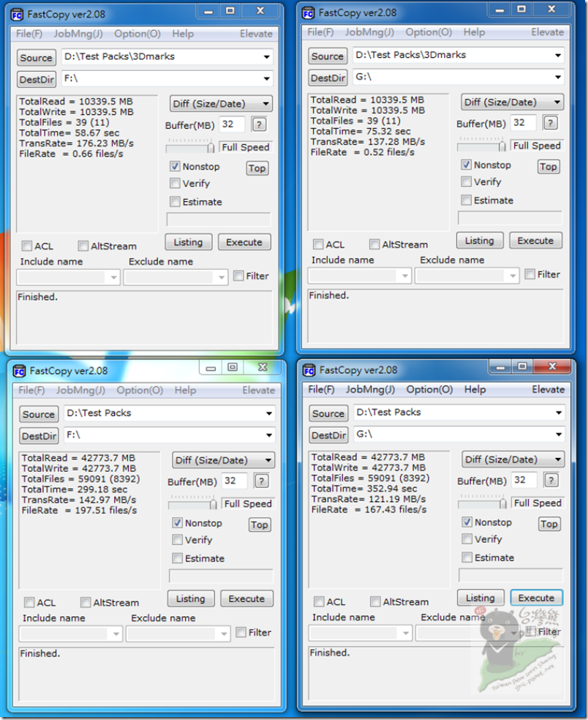Click 'FileRate = 197.51 files/s' in bottom-left window
This screenshot has height=720, width=588.
coord(79,511)
